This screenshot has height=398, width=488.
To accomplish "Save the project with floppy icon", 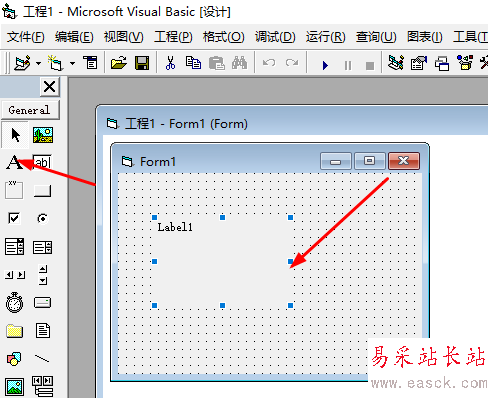I will click(142, 63).
